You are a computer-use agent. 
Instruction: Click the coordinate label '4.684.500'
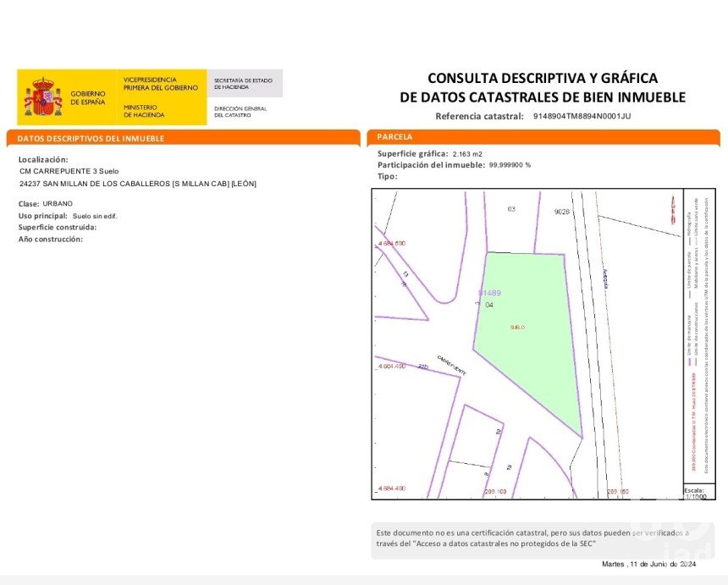click(x=392, y=243)
